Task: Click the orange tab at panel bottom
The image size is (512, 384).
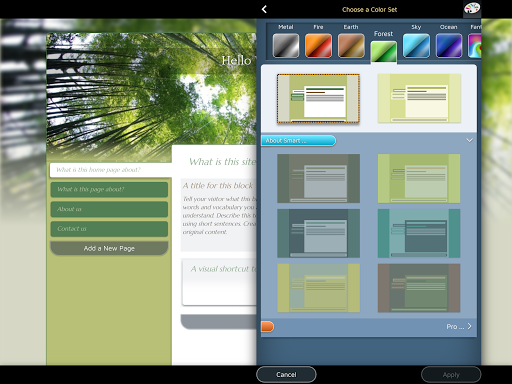Action: point(267,327)
